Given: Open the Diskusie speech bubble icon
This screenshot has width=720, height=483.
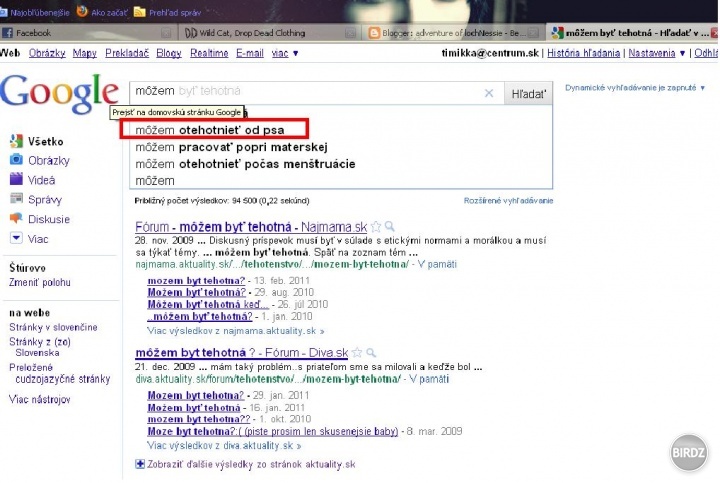Looking at the screenshot, I should (16, 218).
